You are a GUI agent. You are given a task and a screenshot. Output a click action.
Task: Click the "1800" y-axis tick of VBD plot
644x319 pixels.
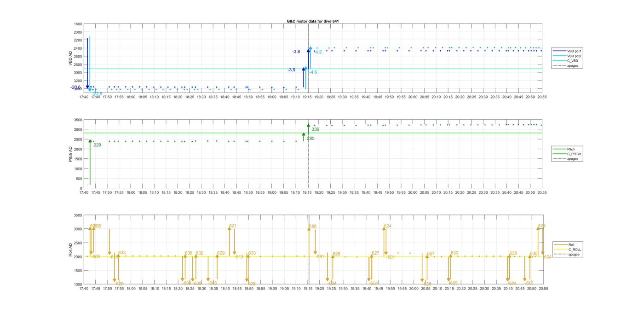click(x=78, y=24)
